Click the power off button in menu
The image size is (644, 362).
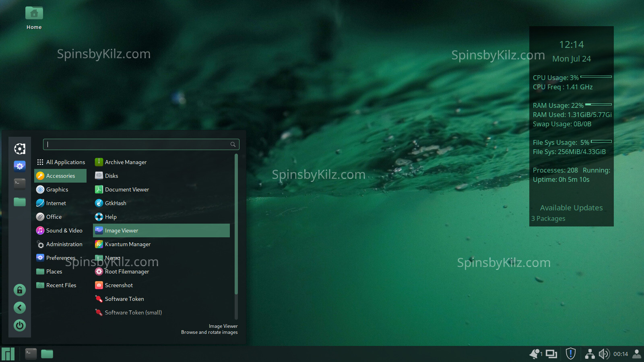coord(20,325)
